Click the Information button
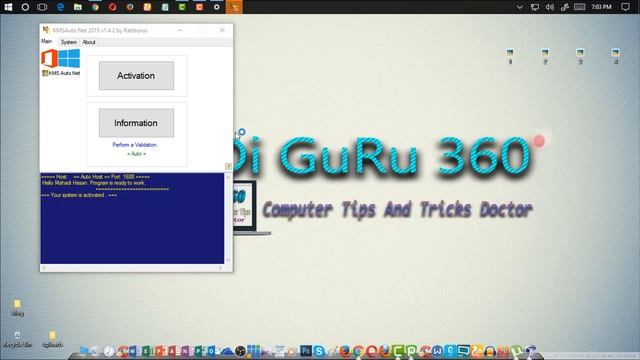Viewport: 640px width, 360px height. [136, 123]
